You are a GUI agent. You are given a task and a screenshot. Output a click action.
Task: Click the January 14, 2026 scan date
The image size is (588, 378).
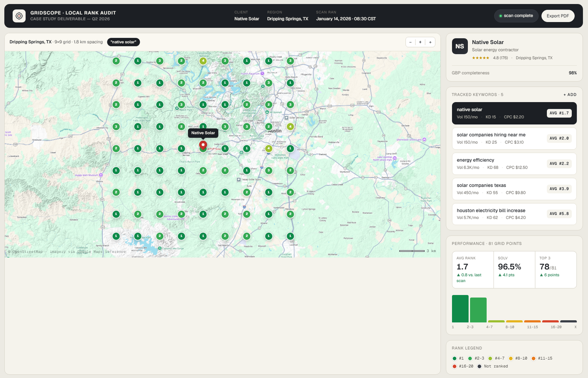pos(346,19)
